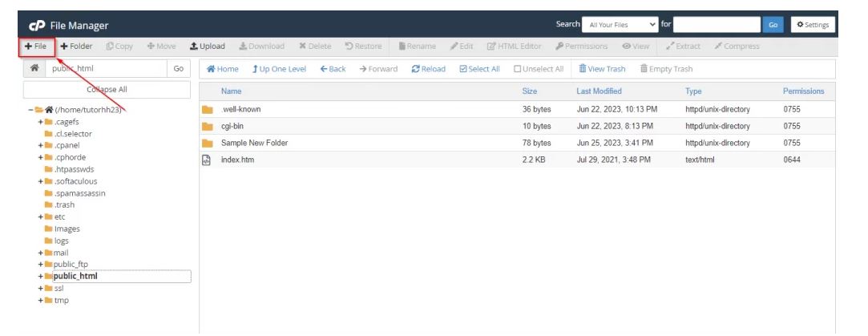The image size is (868, 336).
Task: Click Select All checkbox button
Action: tap(479, 69)
